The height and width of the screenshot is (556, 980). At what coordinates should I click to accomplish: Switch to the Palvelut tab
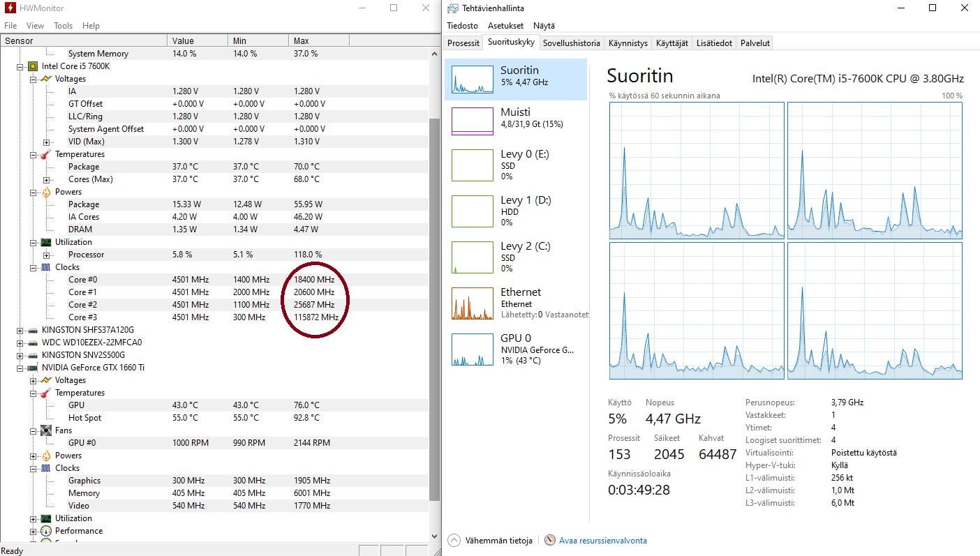[755, 43]
